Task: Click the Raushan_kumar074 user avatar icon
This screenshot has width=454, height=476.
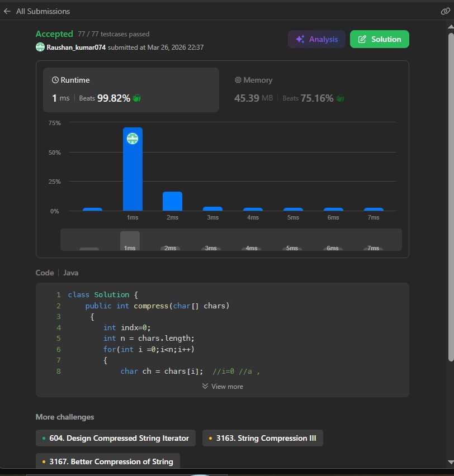Action: [x=40, y=47]
